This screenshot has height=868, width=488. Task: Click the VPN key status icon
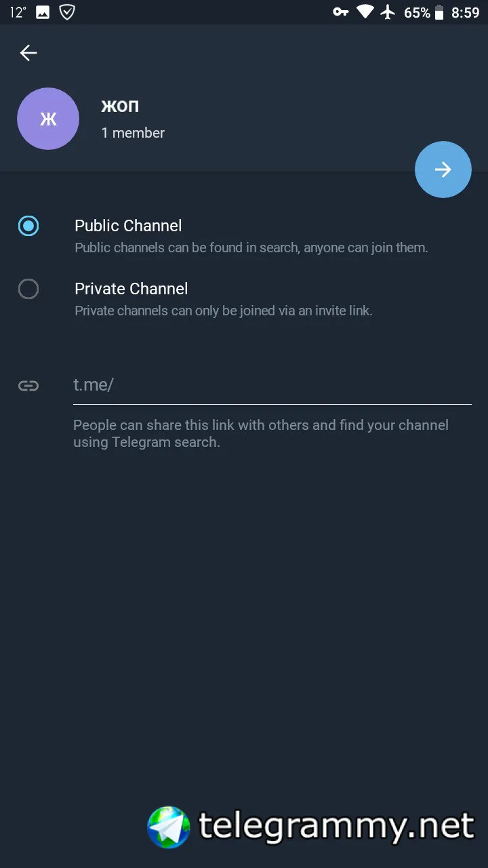[340, 12]
